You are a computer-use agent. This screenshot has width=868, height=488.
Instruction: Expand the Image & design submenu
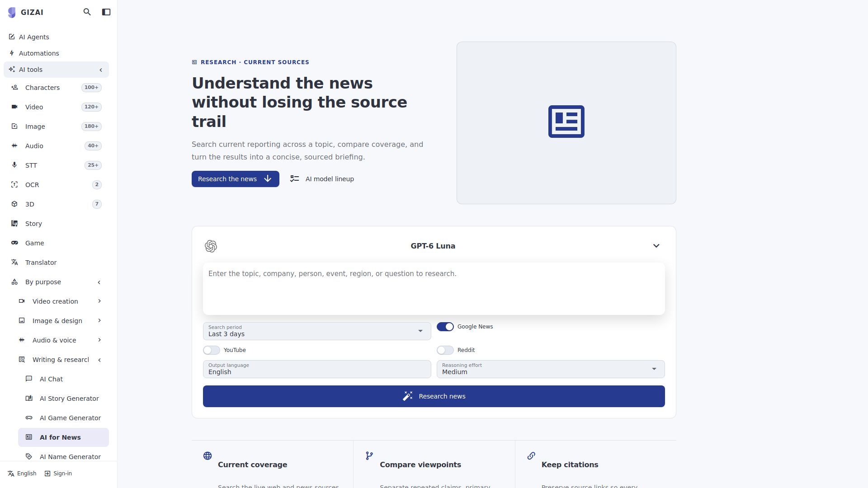pyautogui.click(x=99, y=321)
